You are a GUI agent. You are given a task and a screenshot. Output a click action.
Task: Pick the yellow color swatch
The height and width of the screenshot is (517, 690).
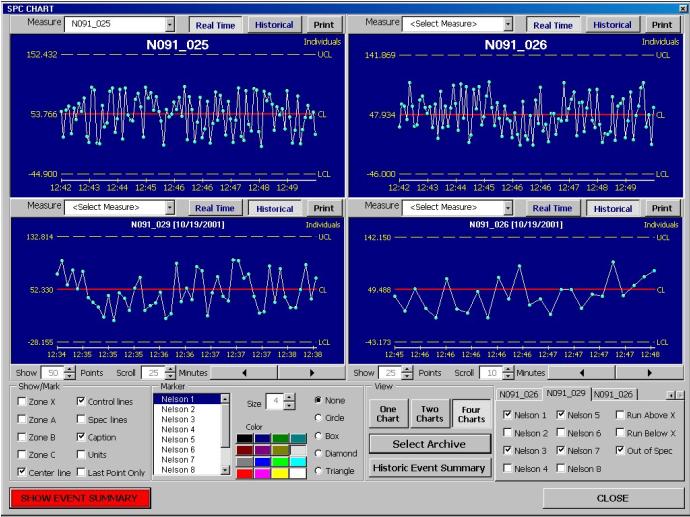pos(280,473)
